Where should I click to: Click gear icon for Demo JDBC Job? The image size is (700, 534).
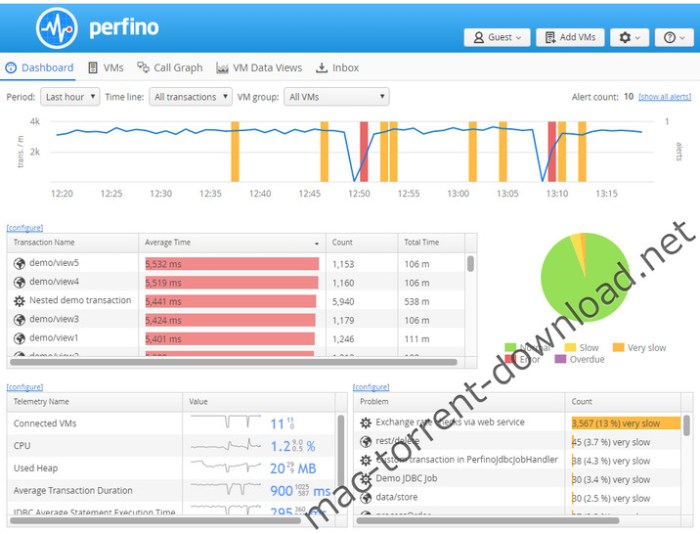(x=366, y=479)
